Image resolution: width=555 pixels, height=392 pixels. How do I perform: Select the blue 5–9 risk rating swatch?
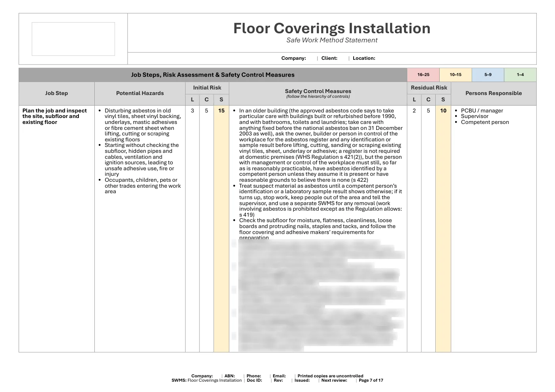[488, 75]
